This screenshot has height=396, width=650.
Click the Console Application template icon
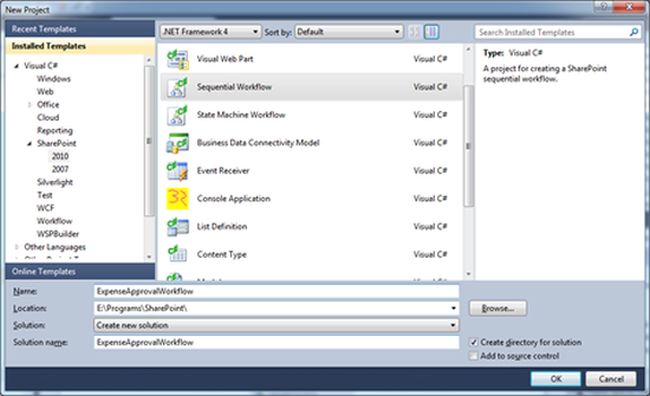tap(177, 199)
